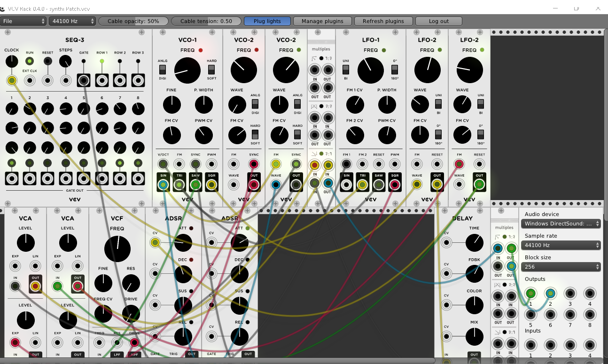This screenshot has width=608, height=364.
Task: Click the VCF FREQ knob
Action: tap(117, 249)
